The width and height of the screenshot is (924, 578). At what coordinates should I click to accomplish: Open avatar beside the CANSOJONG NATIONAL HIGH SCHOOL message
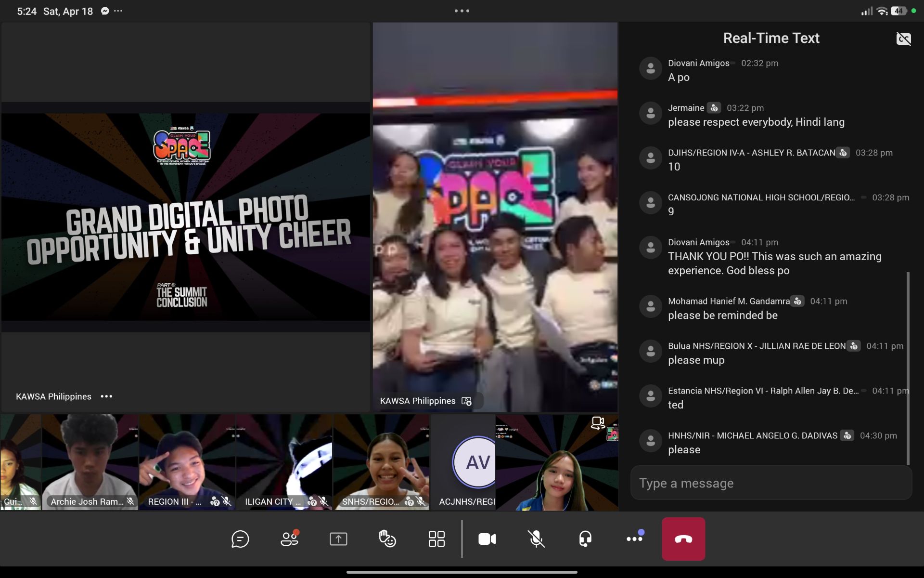tap(650, 203)
